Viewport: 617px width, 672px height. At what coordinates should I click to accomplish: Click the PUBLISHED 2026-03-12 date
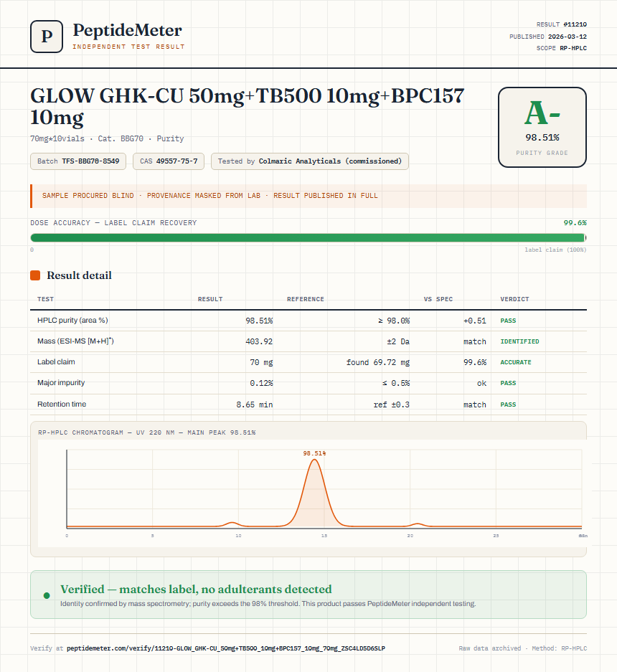548,37
